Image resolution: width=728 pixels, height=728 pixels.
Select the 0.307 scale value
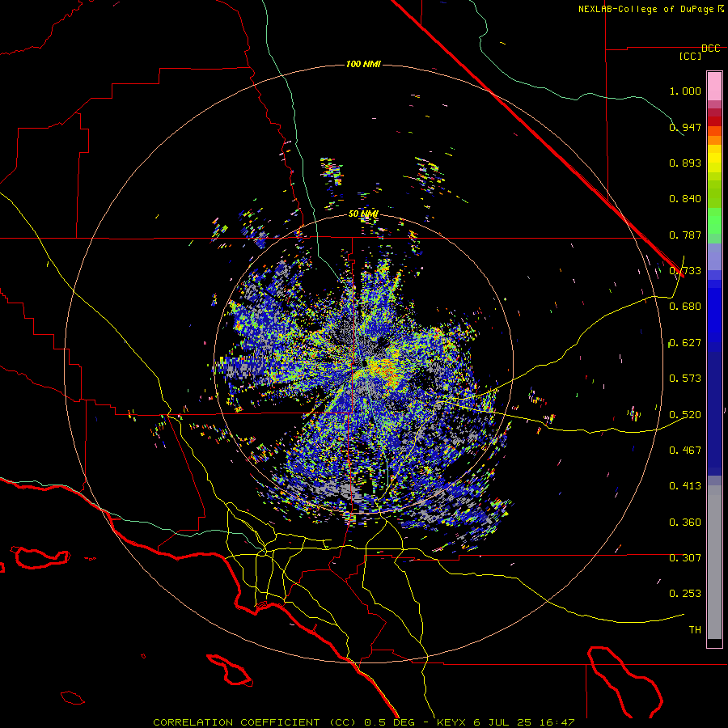pyautogui.click(x=685, y=558)
